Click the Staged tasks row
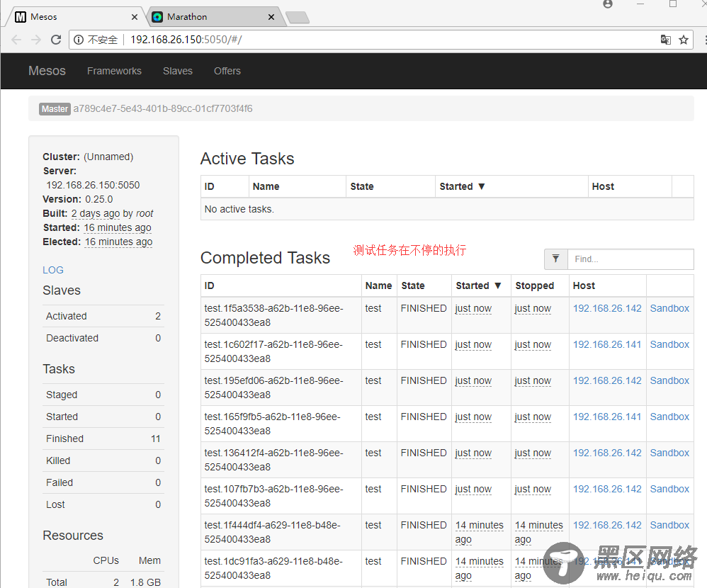The height and width of the screenshot is (588, 707). point(103,395)
